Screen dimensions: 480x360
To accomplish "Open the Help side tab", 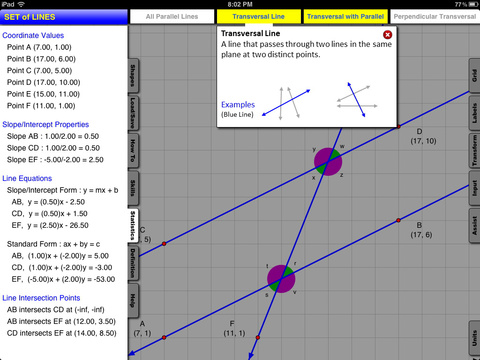I will (133, 300).
